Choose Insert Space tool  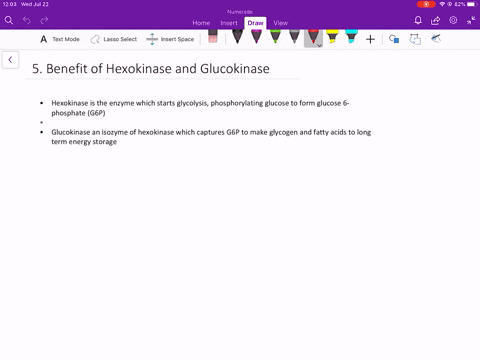click(170, 39)
